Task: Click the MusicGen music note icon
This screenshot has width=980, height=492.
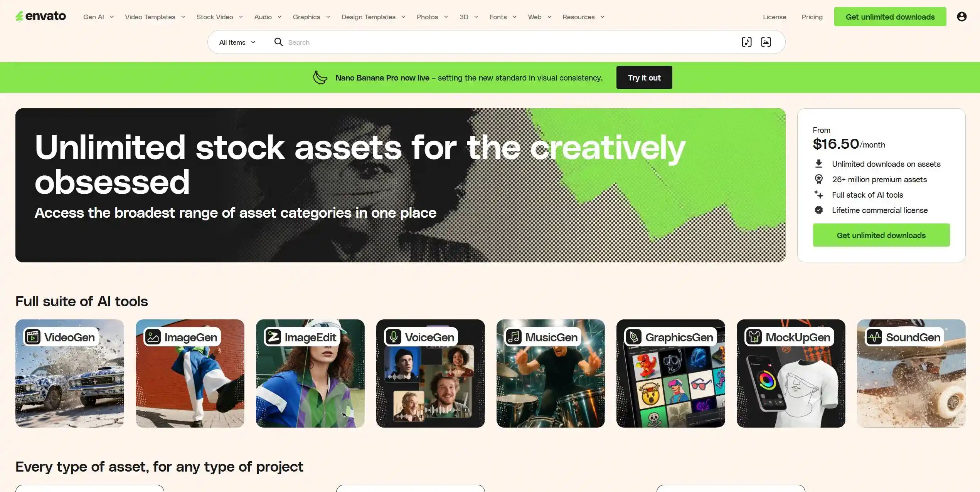Action: 514,337
